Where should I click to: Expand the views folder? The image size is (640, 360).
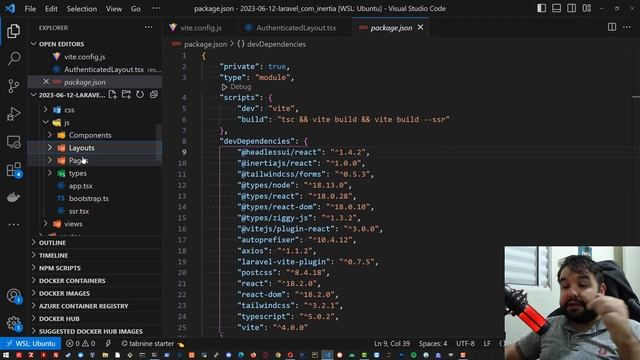tap(95, 224)
